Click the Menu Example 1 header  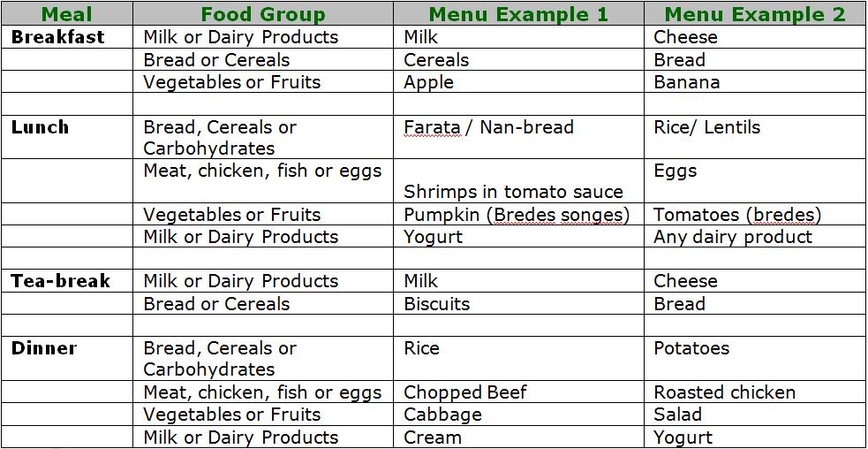pos(518,14)
